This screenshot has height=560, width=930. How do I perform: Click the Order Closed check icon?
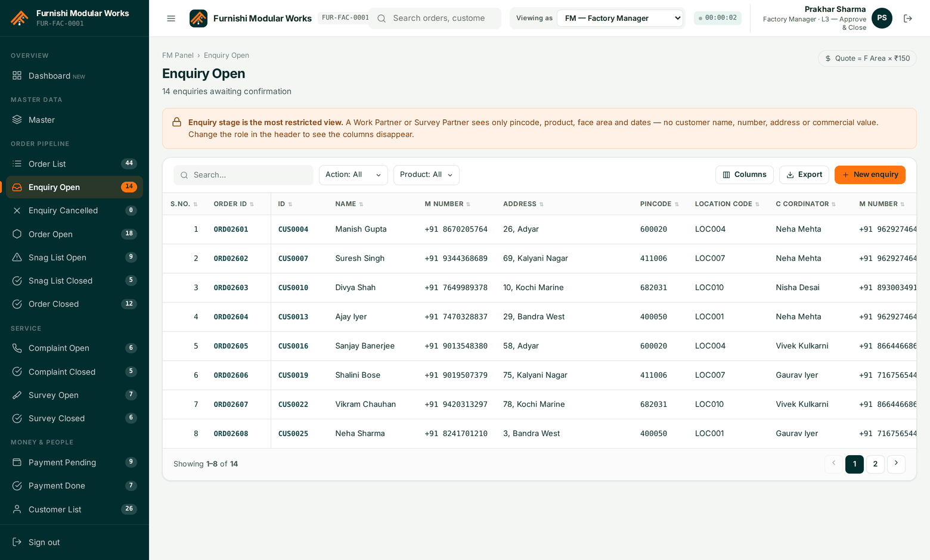coord(17,304)
